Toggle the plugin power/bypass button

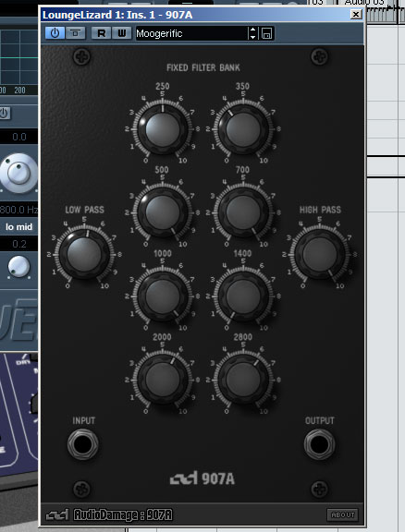pos(55,33)
